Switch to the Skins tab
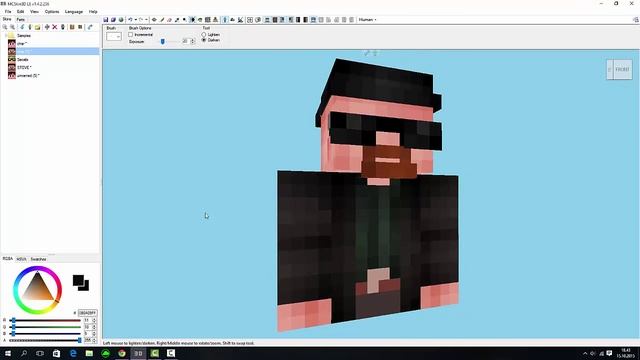The width and height of the screenshot is (640, 360). [x=7, y=19]
